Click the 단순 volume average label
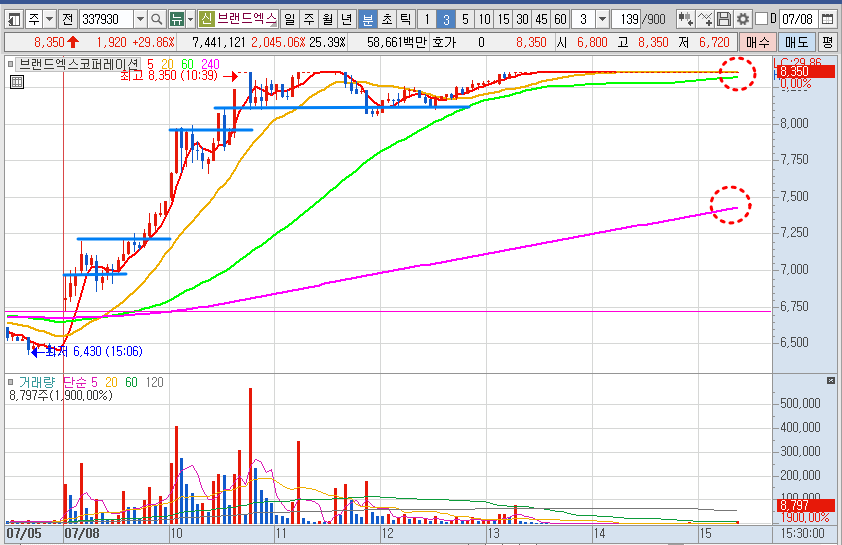 pos(75,382)
